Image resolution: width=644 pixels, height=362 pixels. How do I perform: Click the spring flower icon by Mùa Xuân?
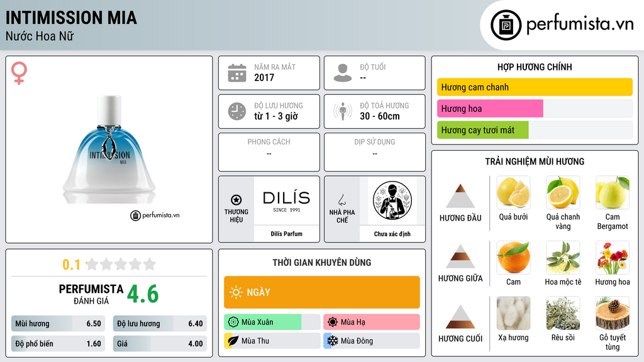tap(233, 322)
